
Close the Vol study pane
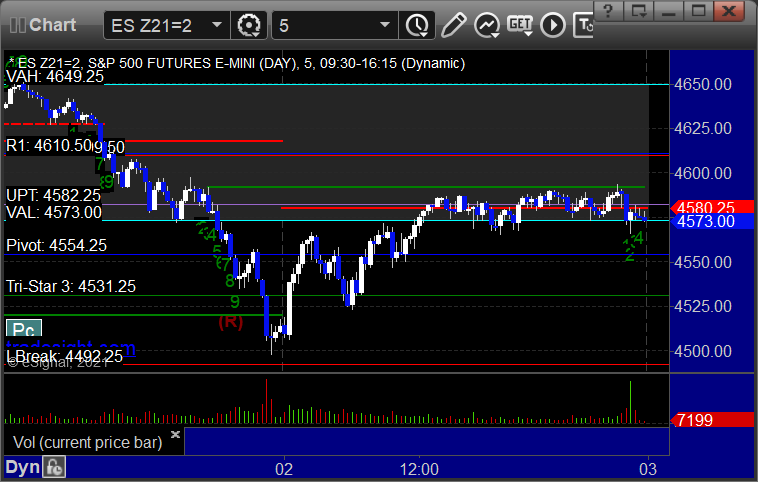pyautogui.click(x=175, y=434)
